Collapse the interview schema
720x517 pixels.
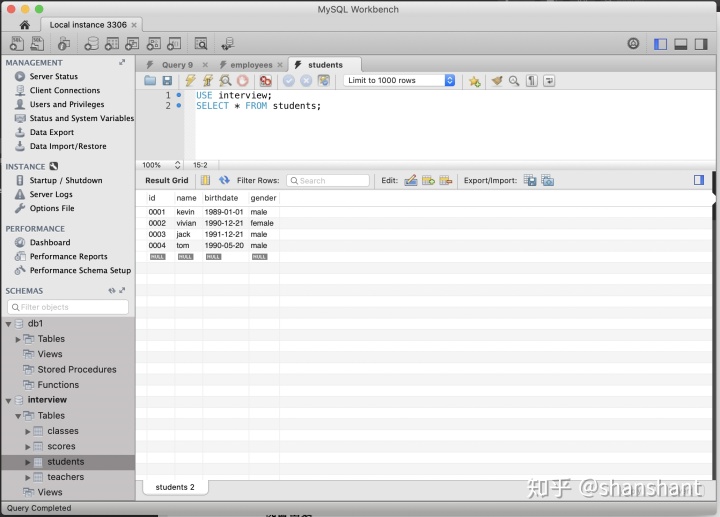[x=8, y=400]
